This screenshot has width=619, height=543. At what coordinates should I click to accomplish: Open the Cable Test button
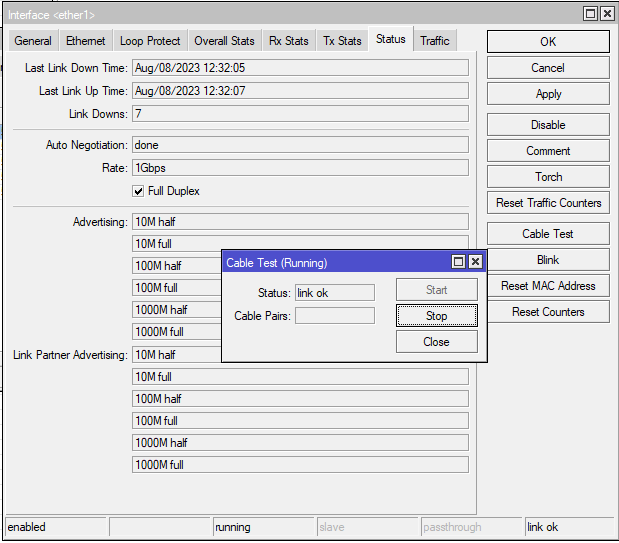click(x=548, y=234)
